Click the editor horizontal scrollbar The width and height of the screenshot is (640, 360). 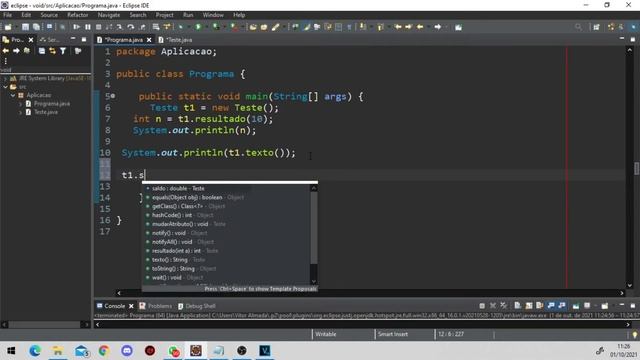(x=370, y=293)
